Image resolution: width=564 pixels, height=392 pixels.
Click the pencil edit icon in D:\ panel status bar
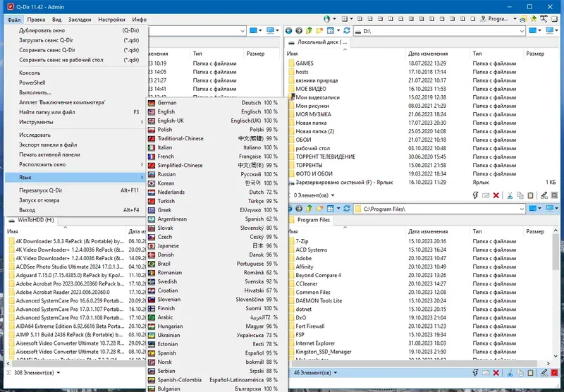click(544, 195)
